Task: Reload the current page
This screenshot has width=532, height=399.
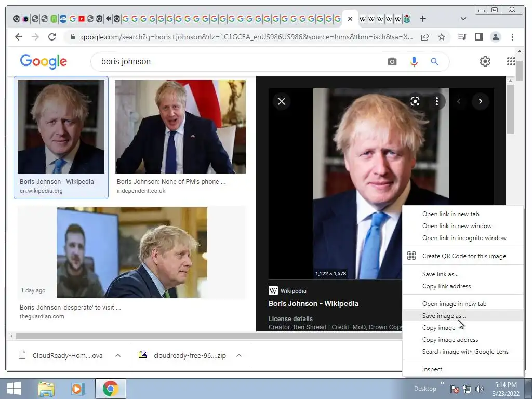Action: point(52,37)
